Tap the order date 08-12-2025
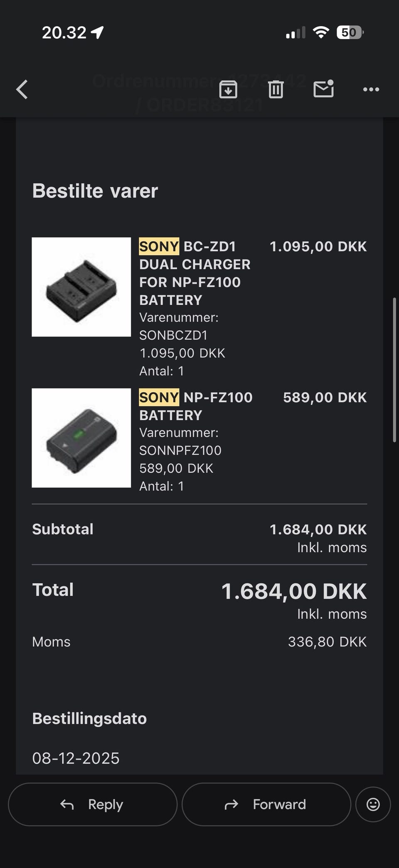The width and height of the screenshot is (399, 868). click(x=76, y=758)
